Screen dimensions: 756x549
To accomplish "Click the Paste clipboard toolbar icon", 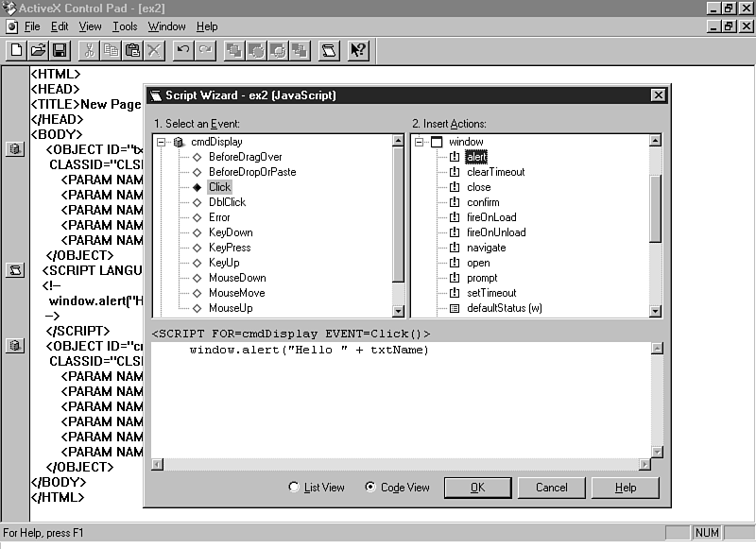I will 132,50.
